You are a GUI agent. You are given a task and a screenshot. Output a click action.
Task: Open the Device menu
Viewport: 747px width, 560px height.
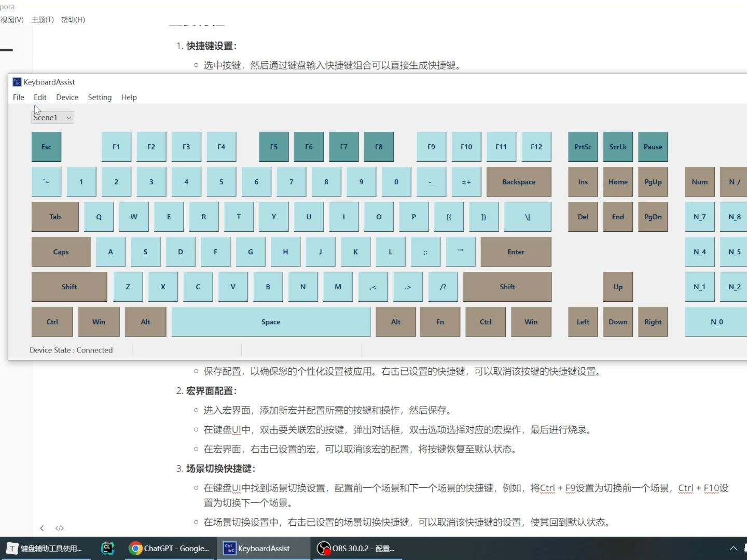[67, 97]
